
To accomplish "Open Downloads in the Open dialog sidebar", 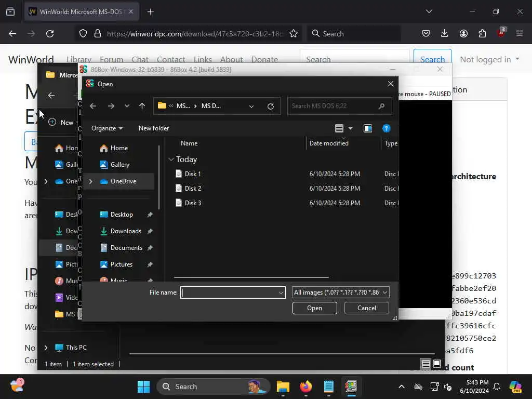I will click(x=126, y=231).
